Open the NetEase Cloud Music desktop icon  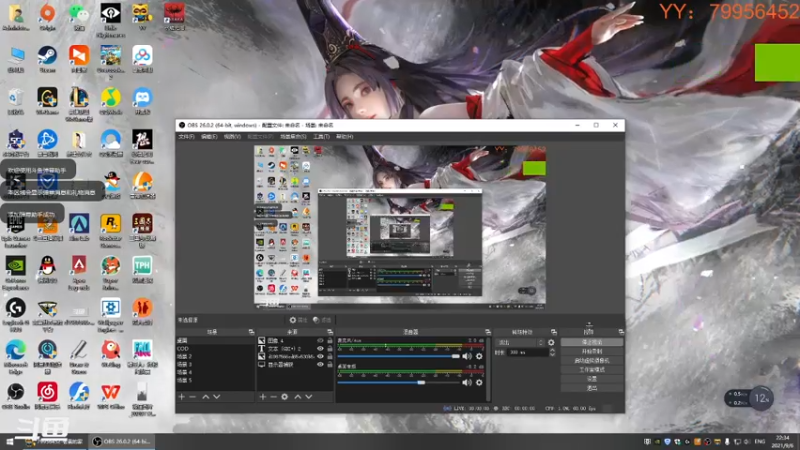click(47, 396)
